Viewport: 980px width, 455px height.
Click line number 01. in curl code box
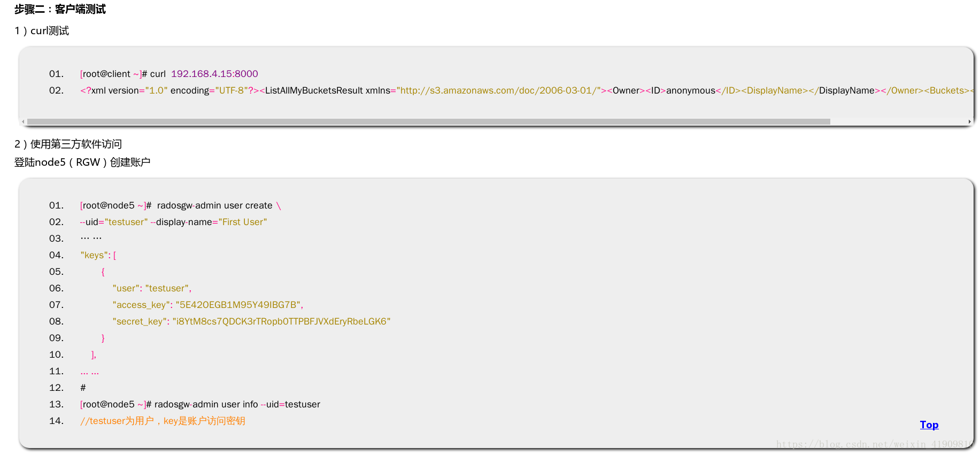click(56, 74)
